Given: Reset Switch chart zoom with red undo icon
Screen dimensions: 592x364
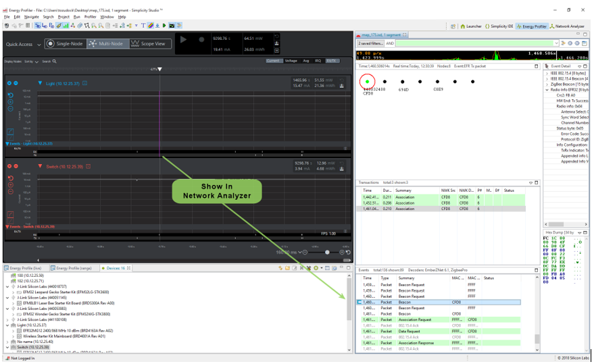Looking at the screenshot, I should coord(11,178).
